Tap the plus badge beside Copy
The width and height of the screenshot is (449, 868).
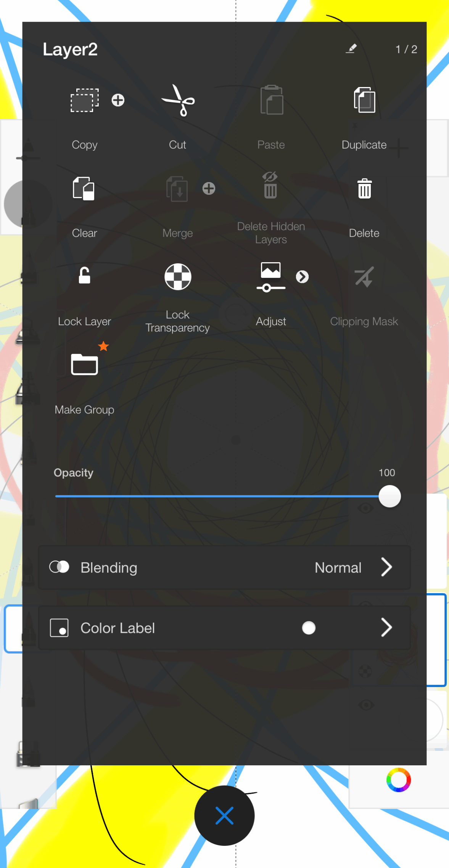(118, 100)
